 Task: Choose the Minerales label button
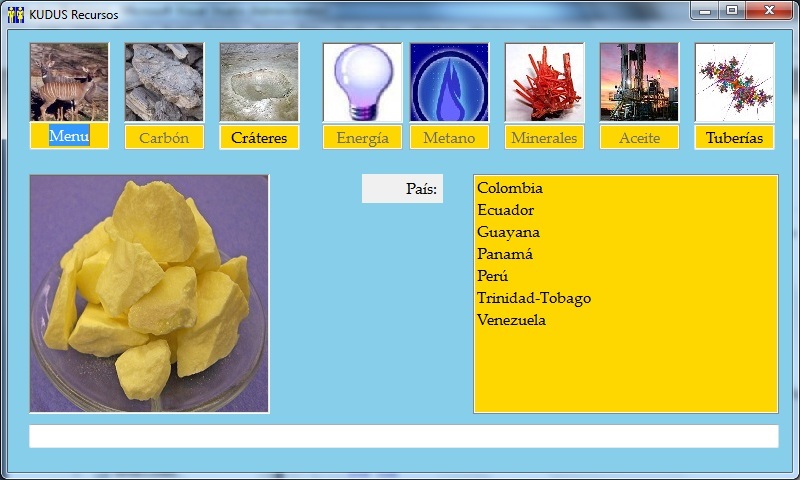(544, 138)
